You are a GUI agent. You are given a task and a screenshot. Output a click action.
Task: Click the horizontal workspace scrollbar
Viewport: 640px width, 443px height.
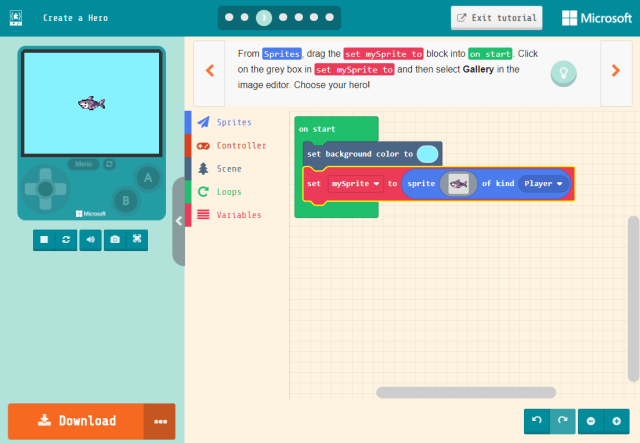point(466,392)
